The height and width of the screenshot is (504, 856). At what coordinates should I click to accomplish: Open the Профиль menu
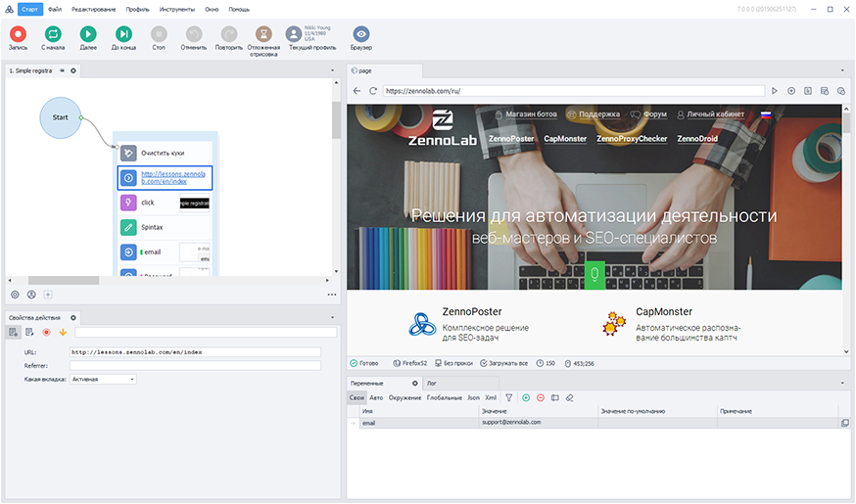click(x=137, y=9)
